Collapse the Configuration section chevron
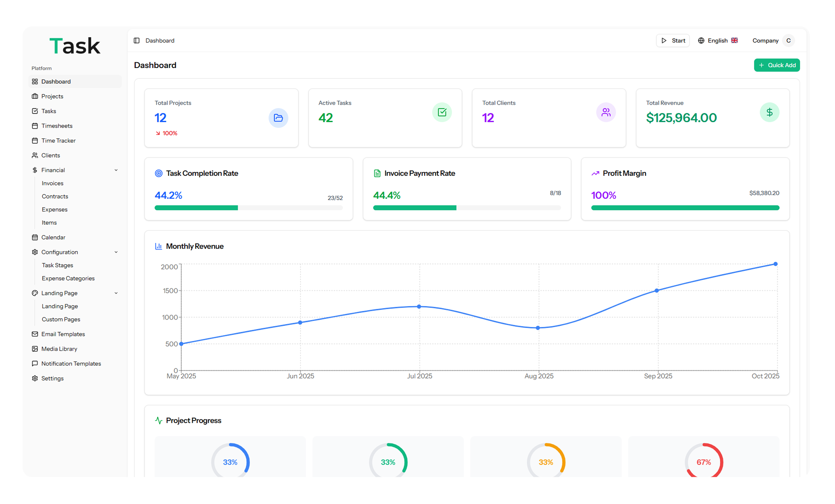 tap(116, 252)
